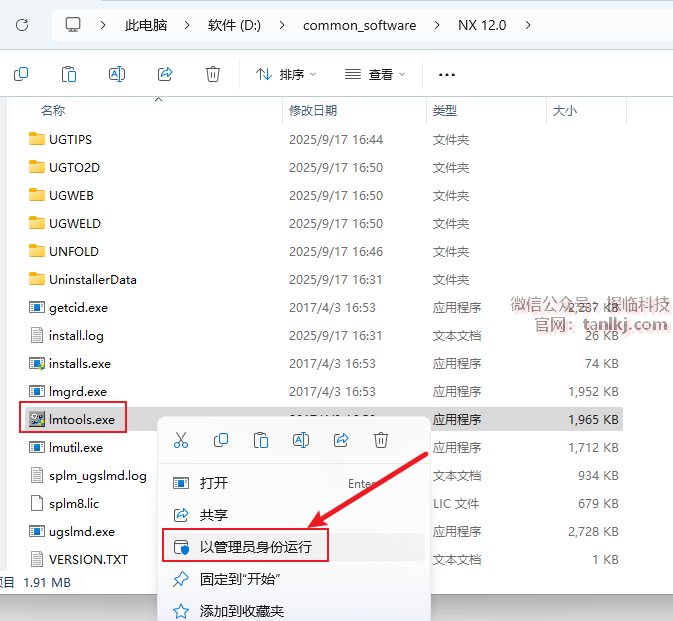This screenshot has width=673, height=621.
Task: Expand chevron after common_software in breadcrumb
Action: pos(437,25)
